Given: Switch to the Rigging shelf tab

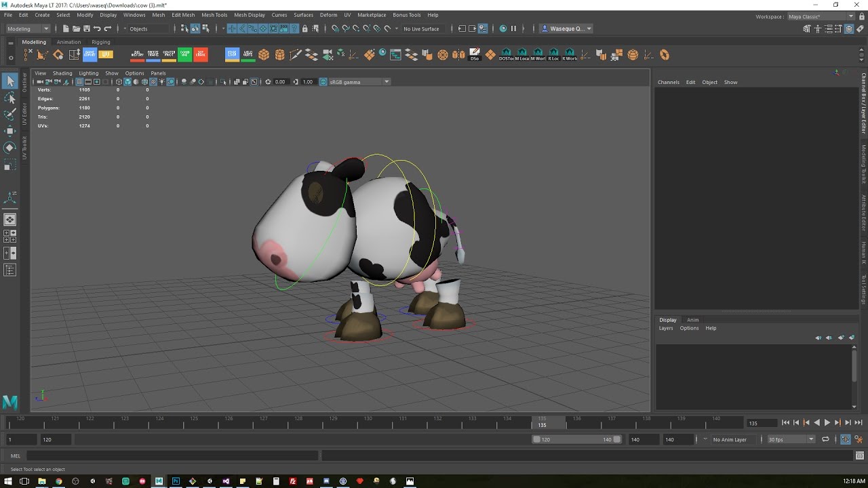Looking at the screenshot, I should (101, 42).
